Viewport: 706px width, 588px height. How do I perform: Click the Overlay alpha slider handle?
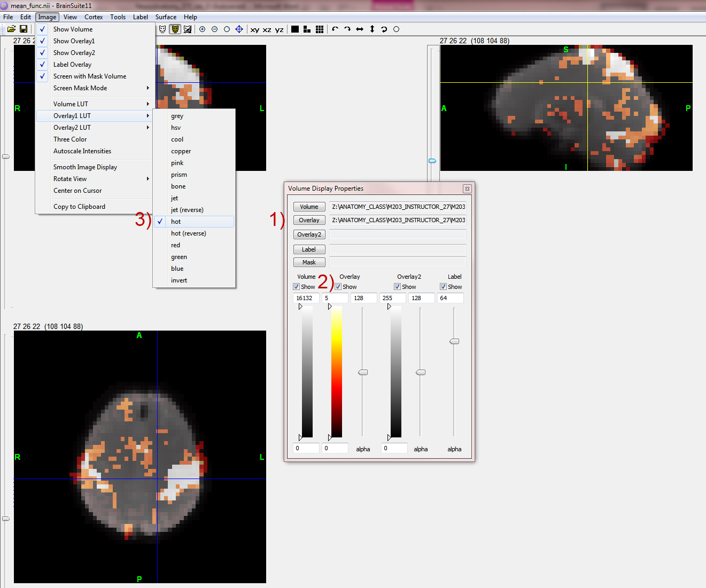point(363,372)
